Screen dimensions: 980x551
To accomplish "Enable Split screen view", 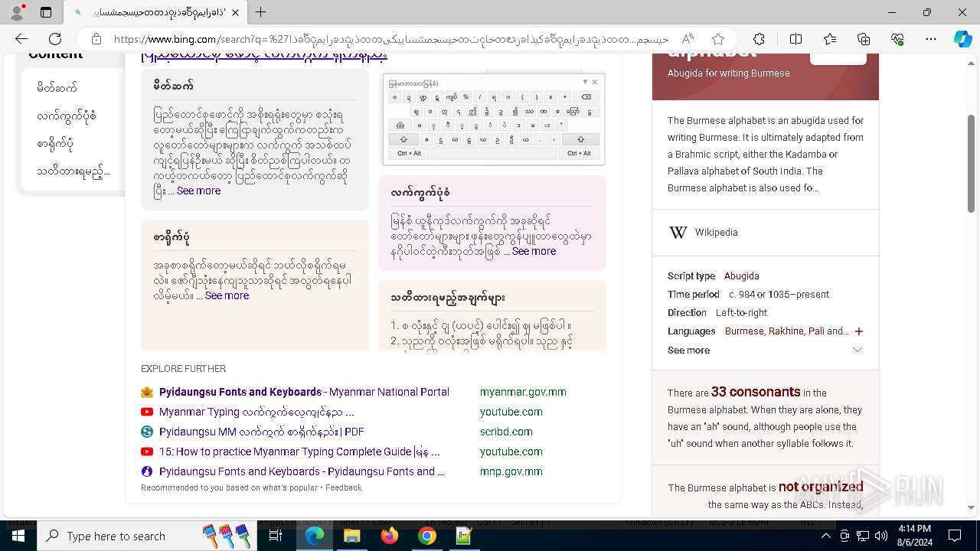I will 795,39.
